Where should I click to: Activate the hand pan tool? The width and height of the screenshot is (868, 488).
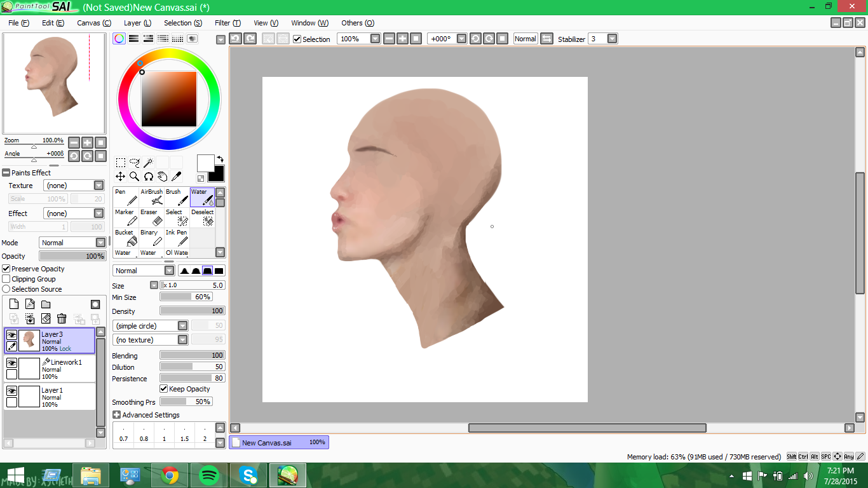[x=162, y=177]
